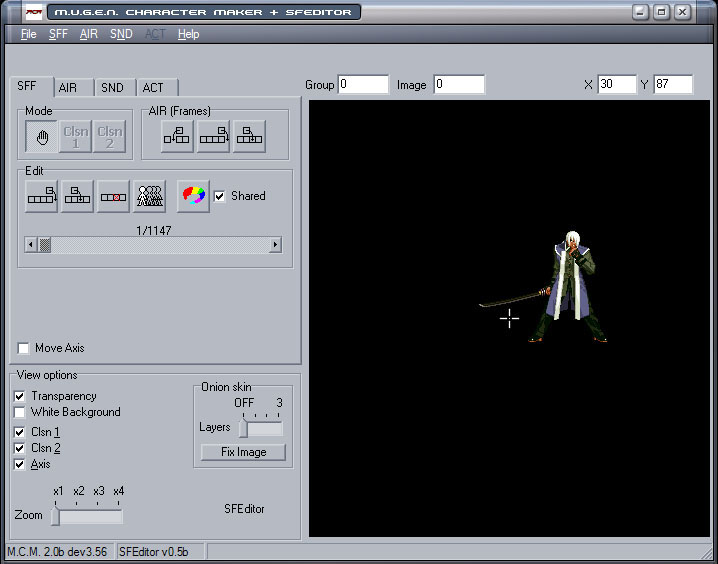
Task: Click the Zoom slider track
Action: (x=90, y=516)
